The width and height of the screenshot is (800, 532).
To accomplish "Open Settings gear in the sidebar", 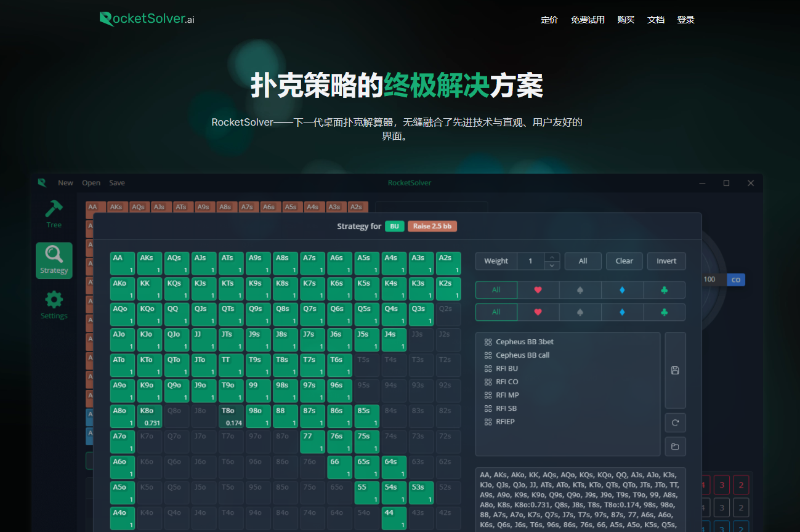I will tap(54, 305).
